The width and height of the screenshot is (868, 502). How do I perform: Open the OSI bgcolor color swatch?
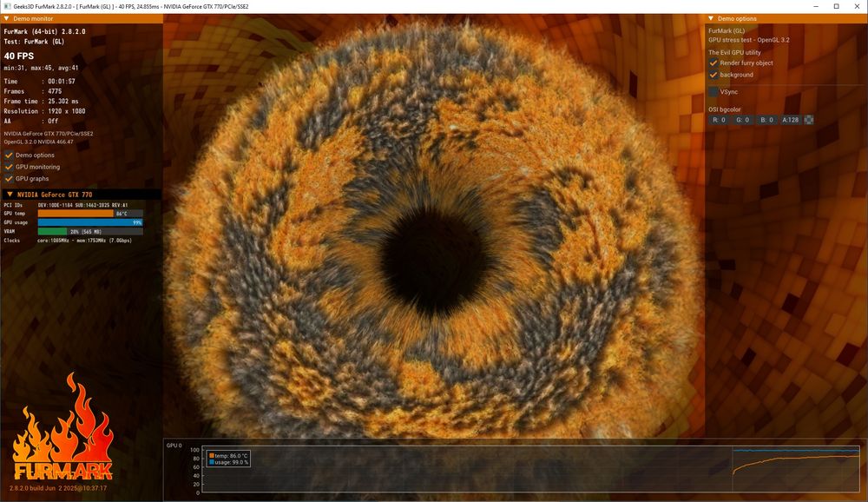809,120
